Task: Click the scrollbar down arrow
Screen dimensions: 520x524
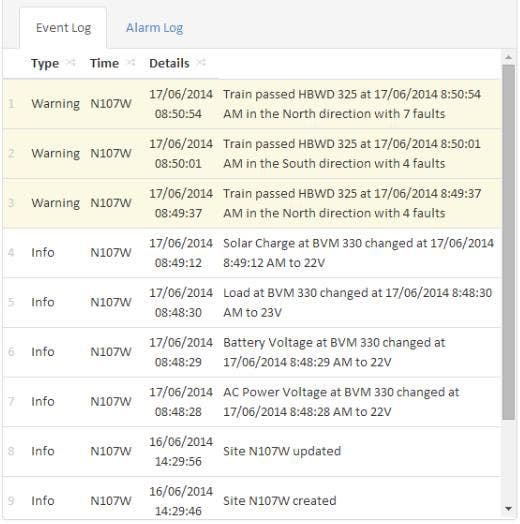Action: click(509, 509)
